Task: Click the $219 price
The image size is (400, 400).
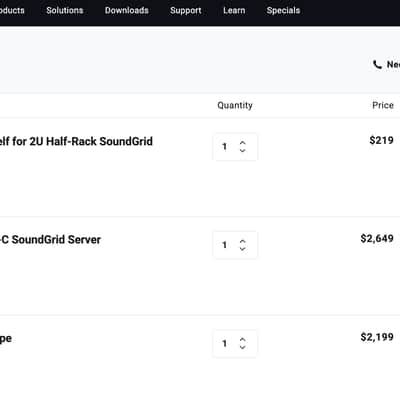Action: coord(382,140)
